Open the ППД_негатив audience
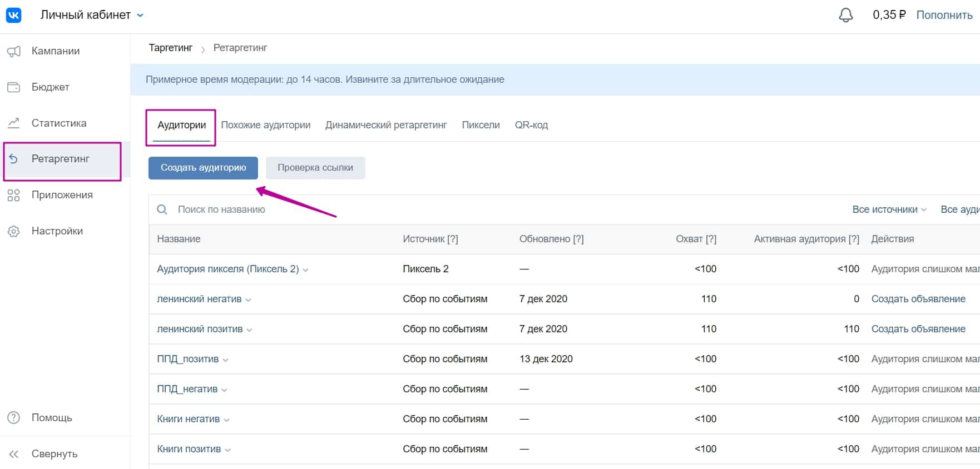The image size is (980, 469). tap(187, 389)
